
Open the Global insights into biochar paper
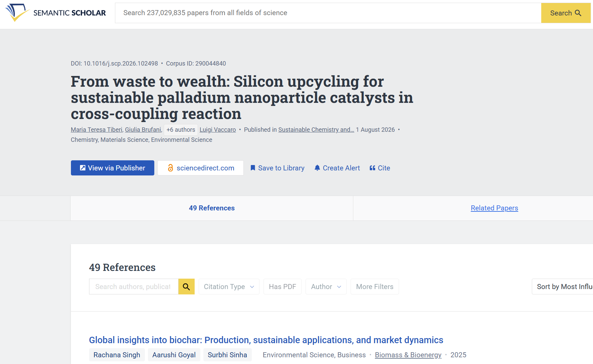tap(266, 340)
